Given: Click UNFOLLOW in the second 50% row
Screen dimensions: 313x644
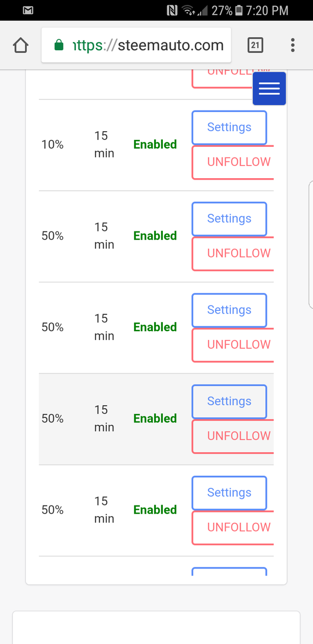Looking at the screenshot, I should tap(233, 345).
